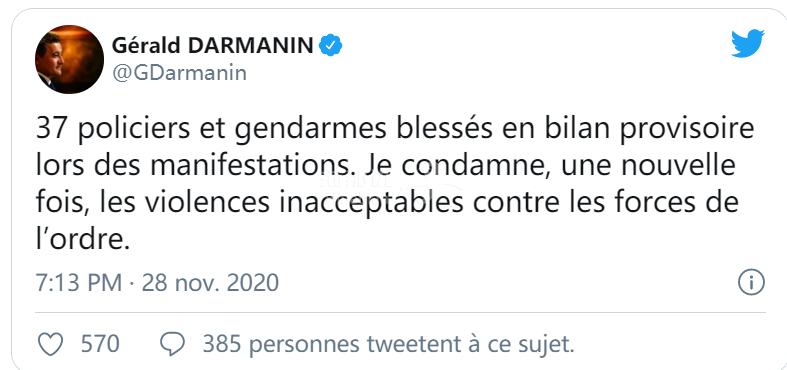
Task: Open the tweet info circle icon
Action: (751, 283)
